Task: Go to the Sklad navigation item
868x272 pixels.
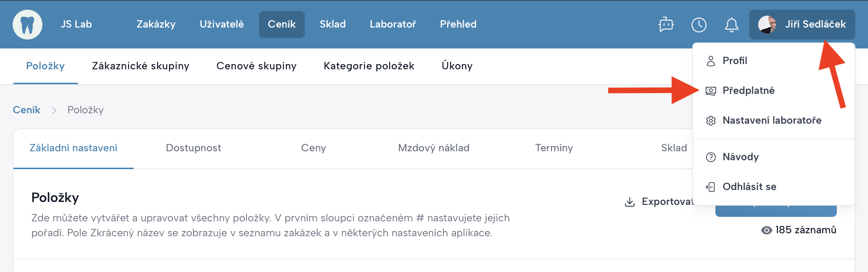Action: [332, 25]
